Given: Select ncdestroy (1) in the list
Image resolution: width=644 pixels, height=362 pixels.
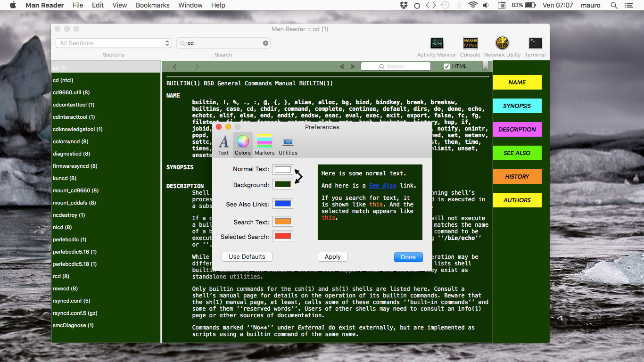Looking at the screenshot, I should tap(106, 215).
